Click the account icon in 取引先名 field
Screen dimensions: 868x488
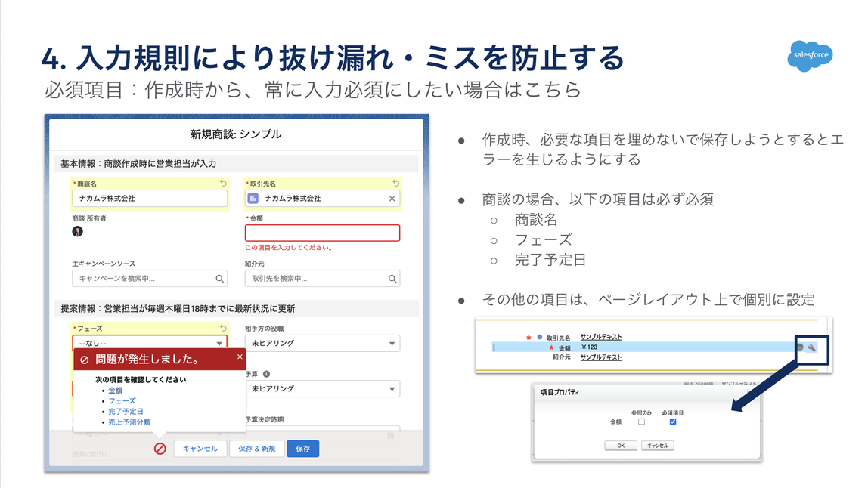[x=253, y=198]
